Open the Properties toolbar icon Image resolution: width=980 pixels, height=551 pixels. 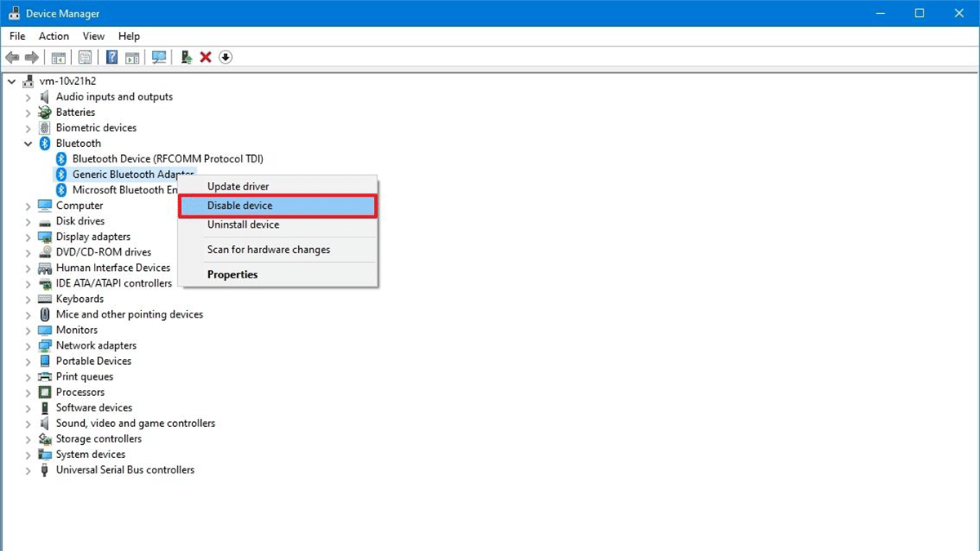[85, 57]
